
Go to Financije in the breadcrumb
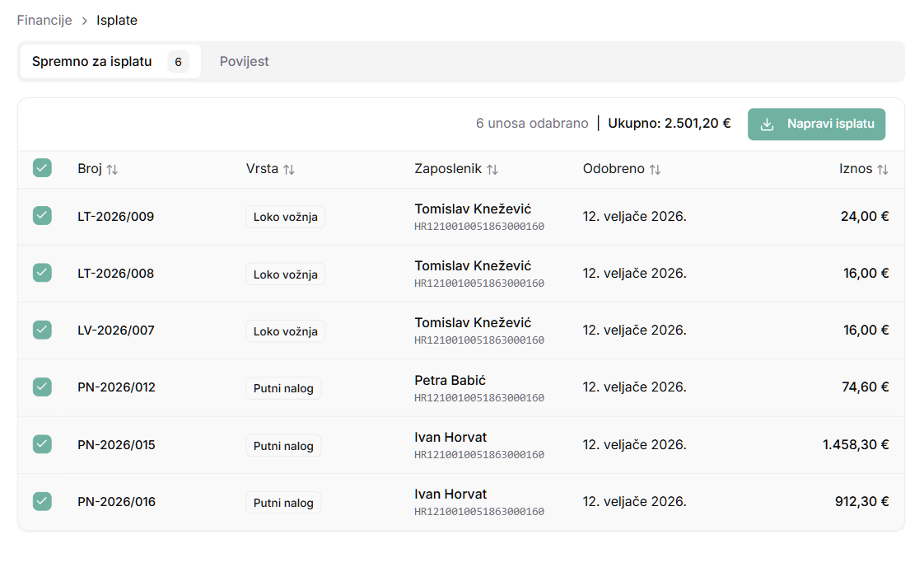(44, 21)
